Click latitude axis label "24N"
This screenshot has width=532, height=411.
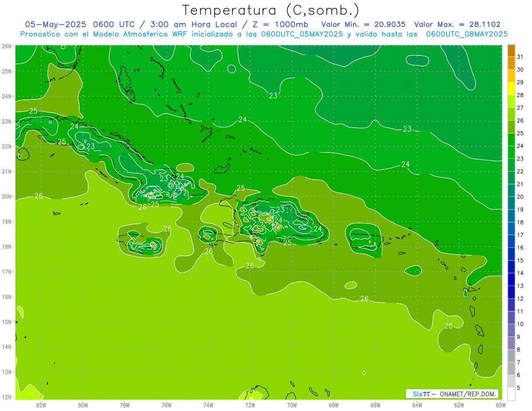point(7,96)
